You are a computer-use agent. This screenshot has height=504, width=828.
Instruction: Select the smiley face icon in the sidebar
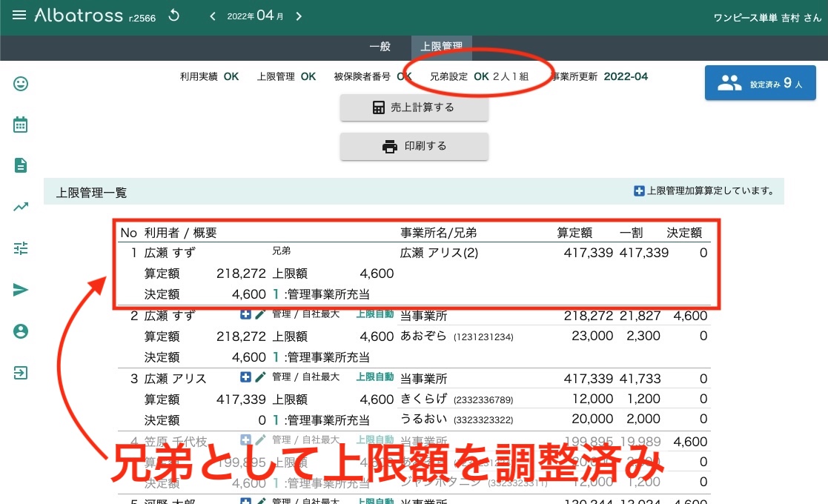tap(20, 84)
